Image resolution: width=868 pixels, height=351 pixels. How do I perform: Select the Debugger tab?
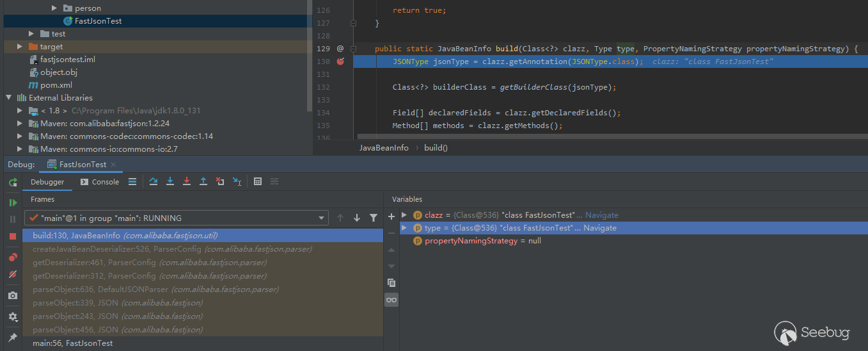pos(48,182)
